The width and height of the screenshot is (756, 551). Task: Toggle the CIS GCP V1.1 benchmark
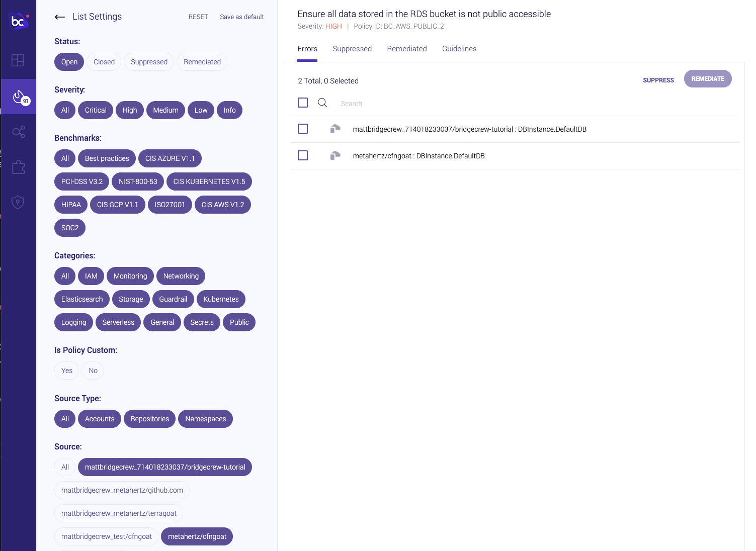(118, 205)
